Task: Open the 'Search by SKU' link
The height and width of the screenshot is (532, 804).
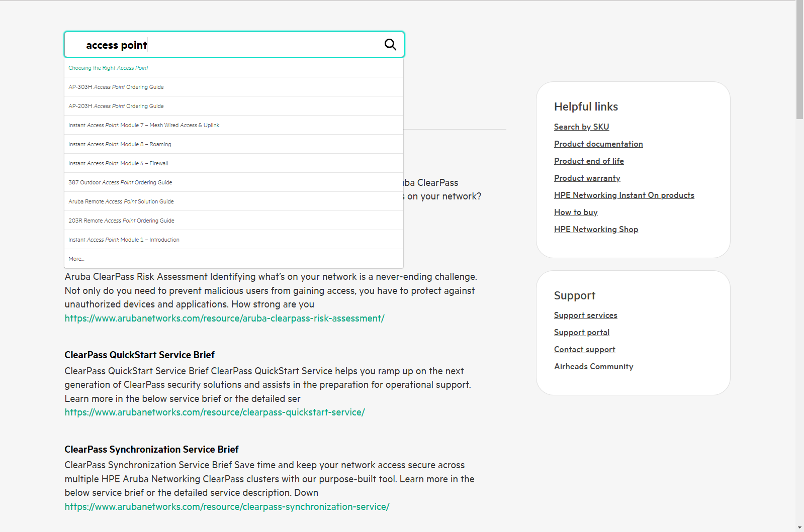Action: [581, 127]
